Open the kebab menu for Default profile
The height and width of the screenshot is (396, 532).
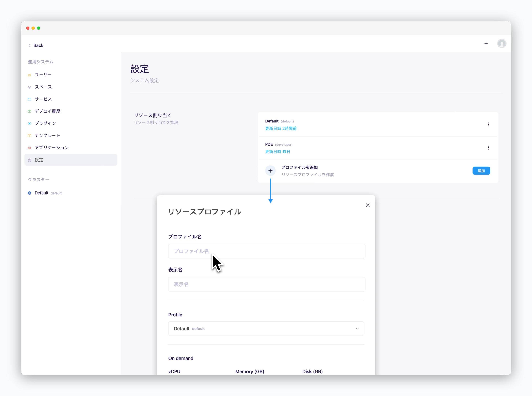click(488, 125)
